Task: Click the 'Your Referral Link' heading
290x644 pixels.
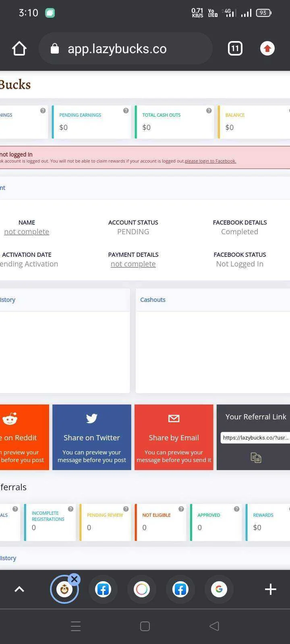Action: (256, 417)
